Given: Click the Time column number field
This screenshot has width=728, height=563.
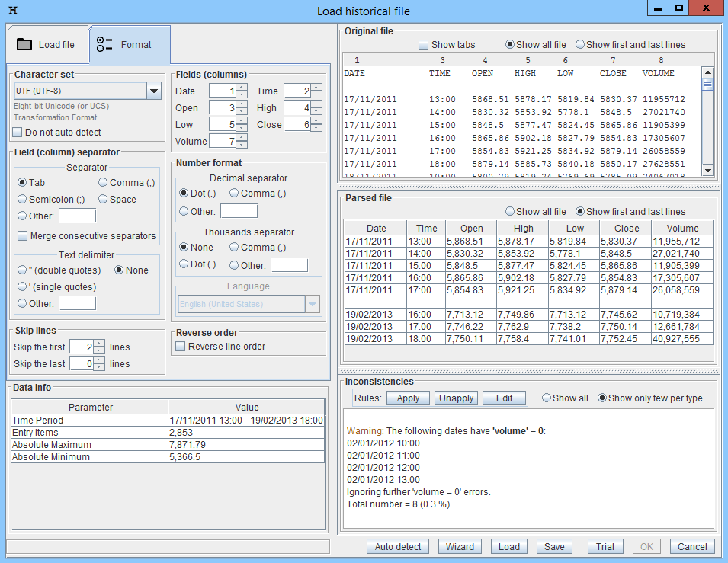Looking at the screenshot, I should [x=297, y=91].
